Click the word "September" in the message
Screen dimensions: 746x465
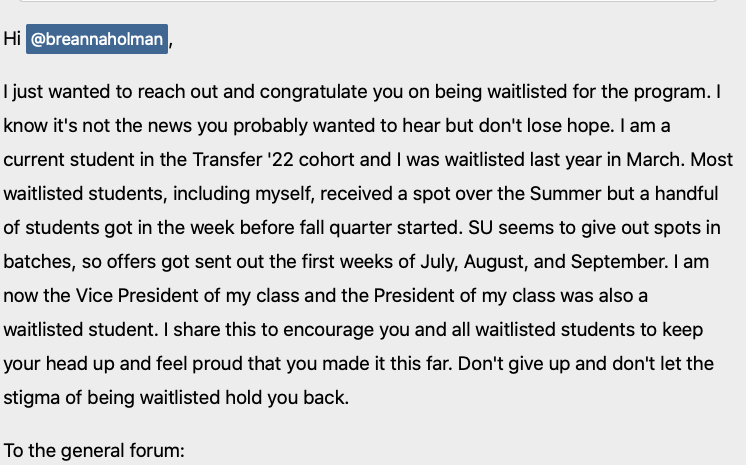point(617,262)
